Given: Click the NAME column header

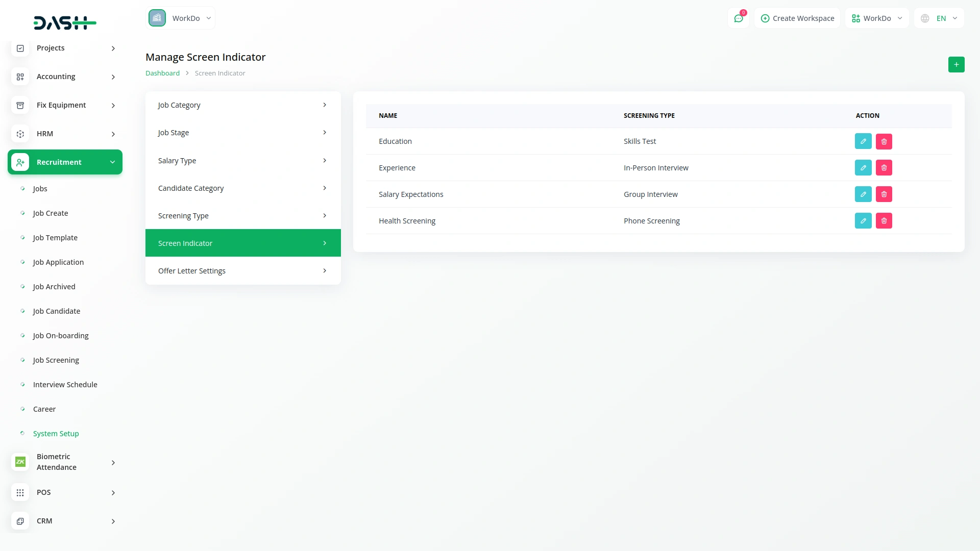Looking at the screenshot, I should (x=388, y=116).
